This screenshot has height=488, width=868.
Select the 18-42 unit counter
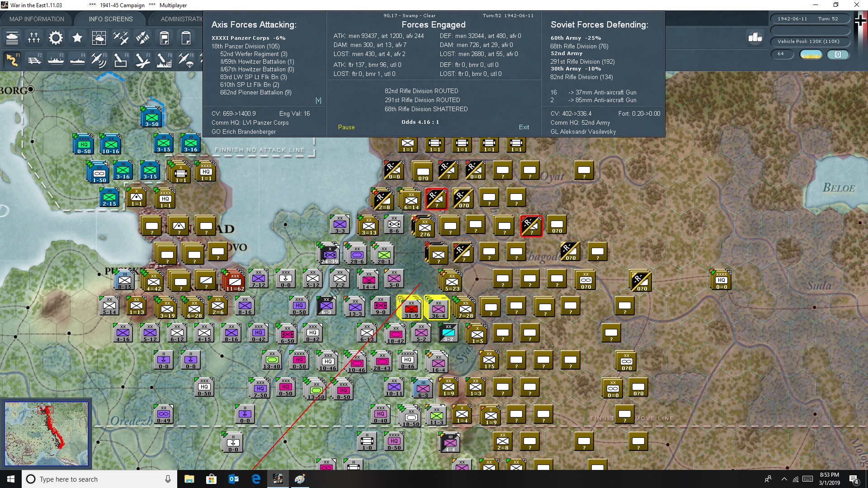point(396,333)
